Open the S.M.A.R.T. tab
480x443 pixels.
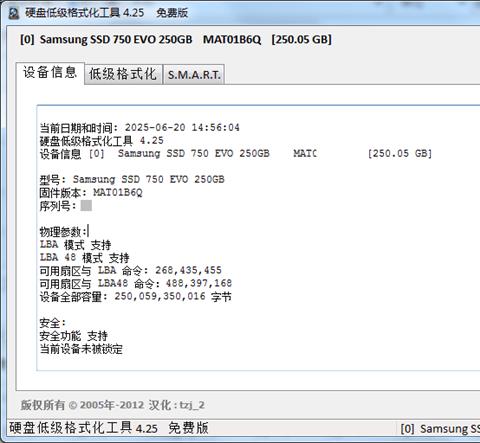[x=194, y=75]
